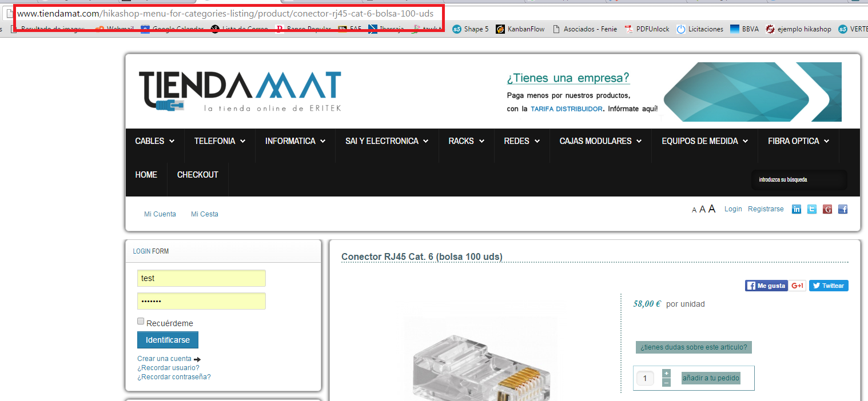Click the password field
Viewport: 868px width, 401px height.
201,301
